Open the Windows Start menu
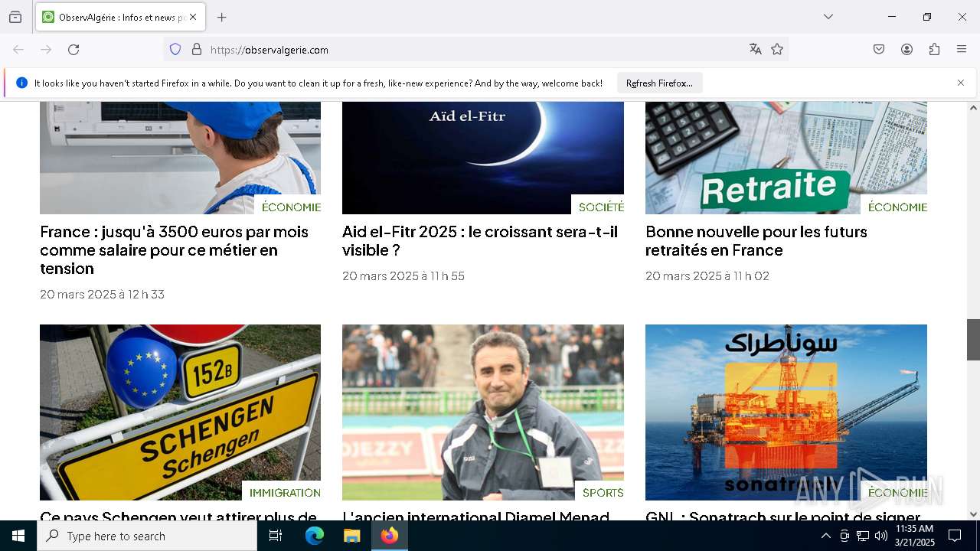This screenshot has width=980, height=551. (18, 536)
